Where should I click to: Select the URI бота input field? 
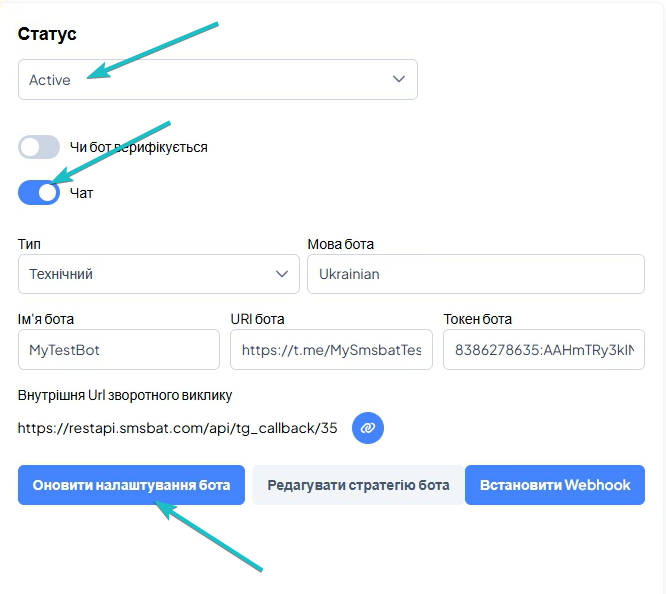(x=331, y=350)
